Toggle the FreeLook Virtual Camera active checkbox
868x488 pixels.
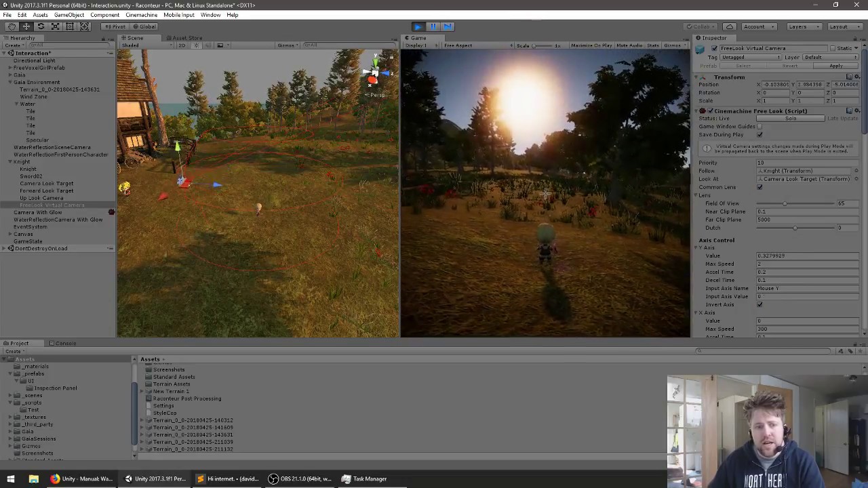[714, 49]
